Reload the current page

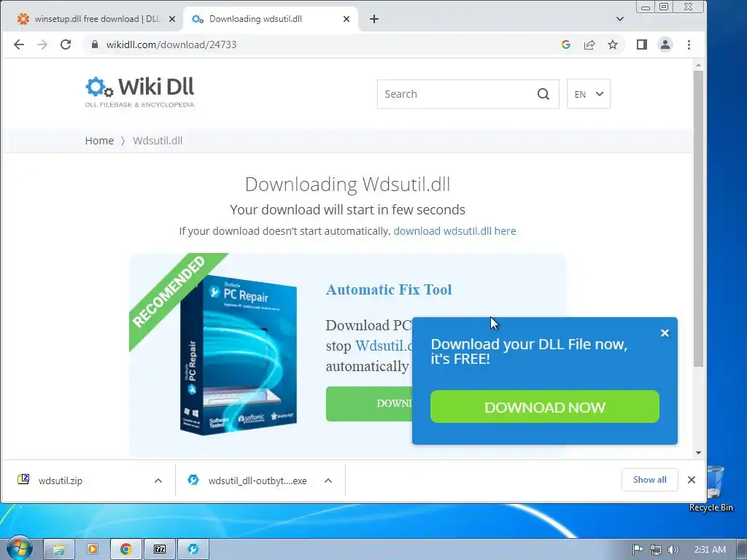pos(66,44)
